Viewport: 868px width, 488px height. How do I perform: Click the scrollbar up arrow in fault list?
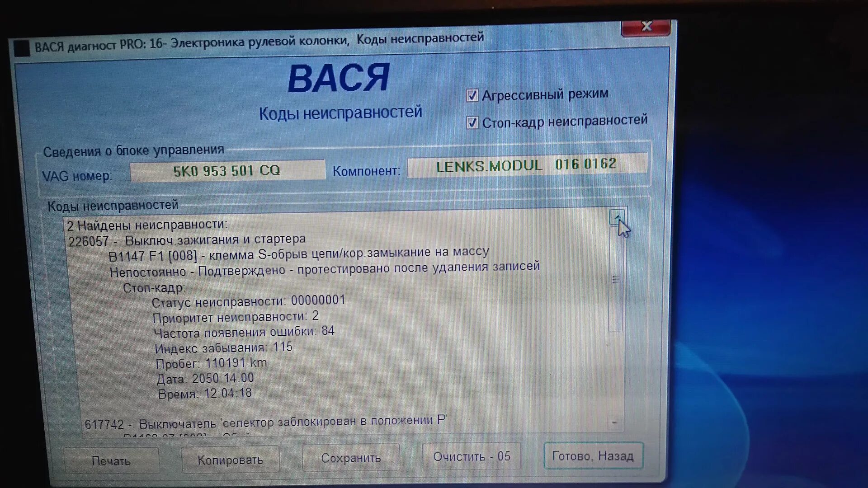[x=617, y=217]
